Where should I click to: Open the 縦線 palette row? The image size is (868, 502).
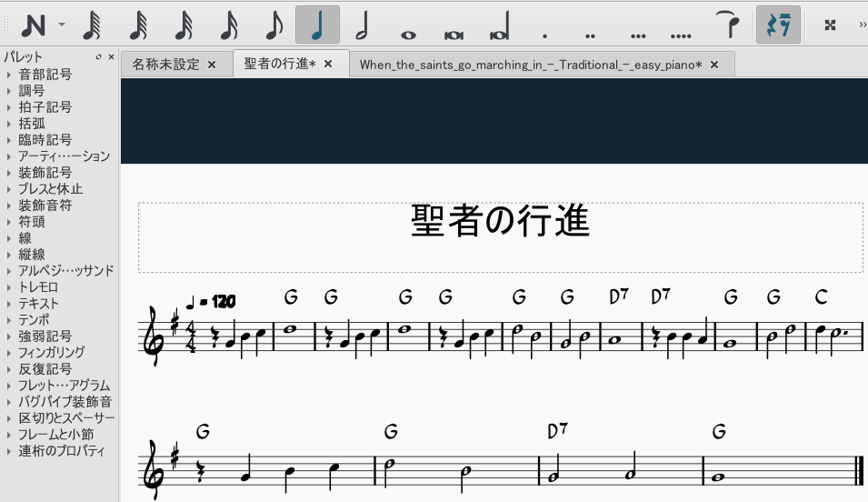[x=60, y=255]
